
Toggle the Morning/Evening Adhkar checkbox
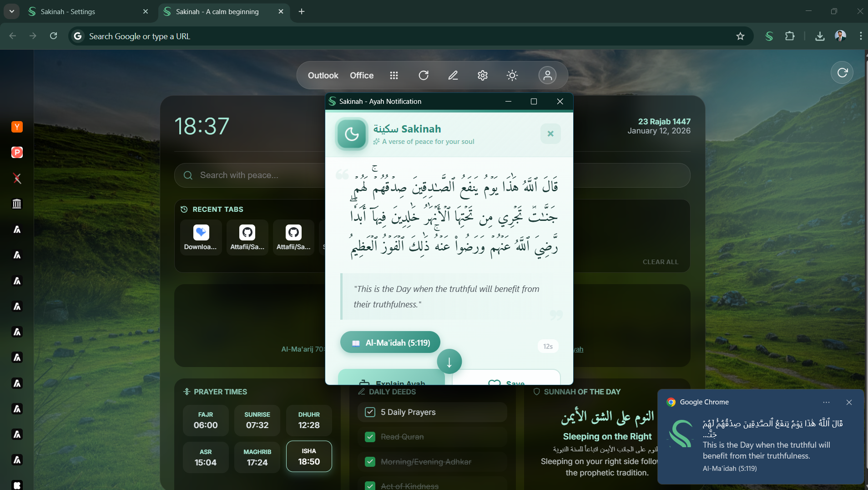(370, 462)
